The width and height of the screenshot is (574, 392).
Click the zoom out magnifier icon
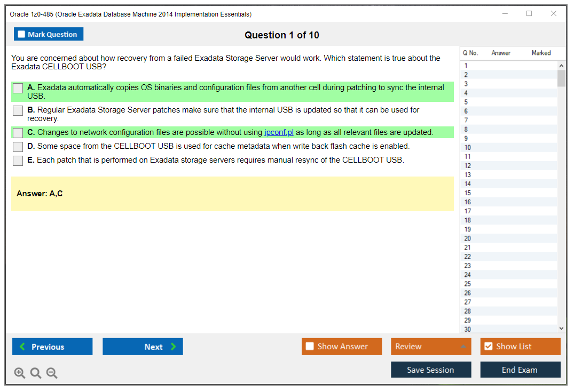point(52,373)
